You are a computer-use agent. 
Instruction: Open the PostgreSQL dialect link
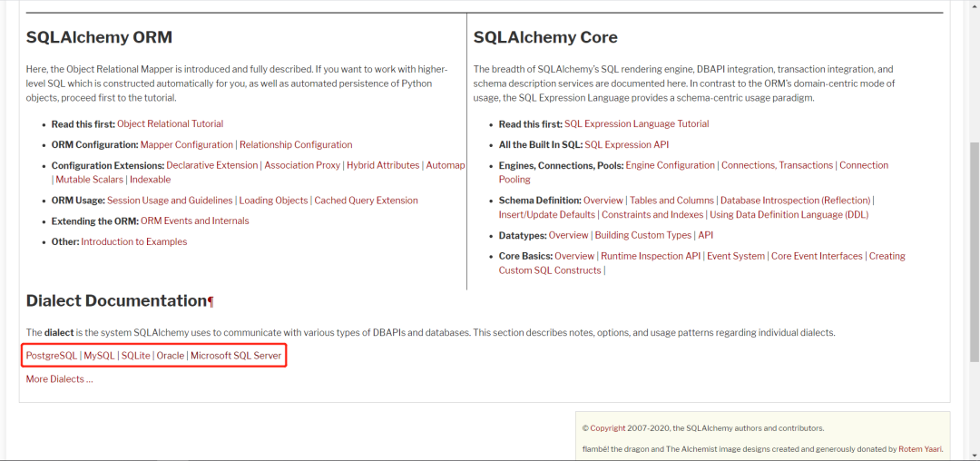click(52, 356)
